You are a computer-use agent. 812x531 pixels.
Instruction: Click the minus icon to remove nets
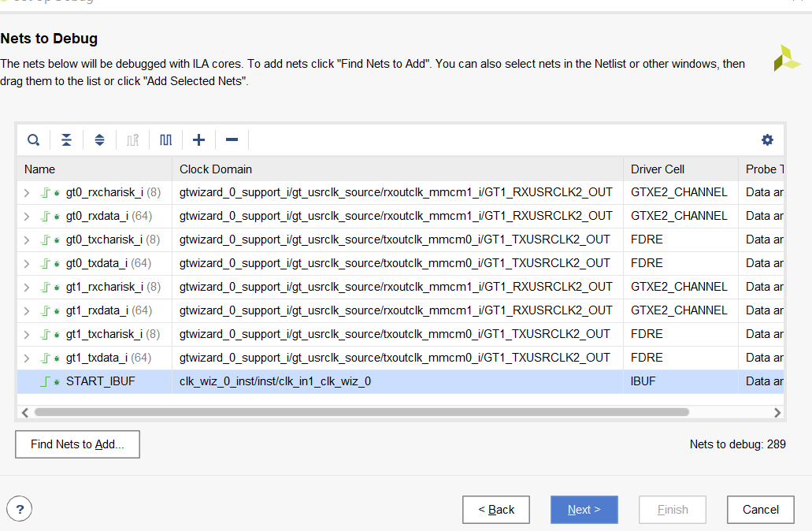click(232, 140)
